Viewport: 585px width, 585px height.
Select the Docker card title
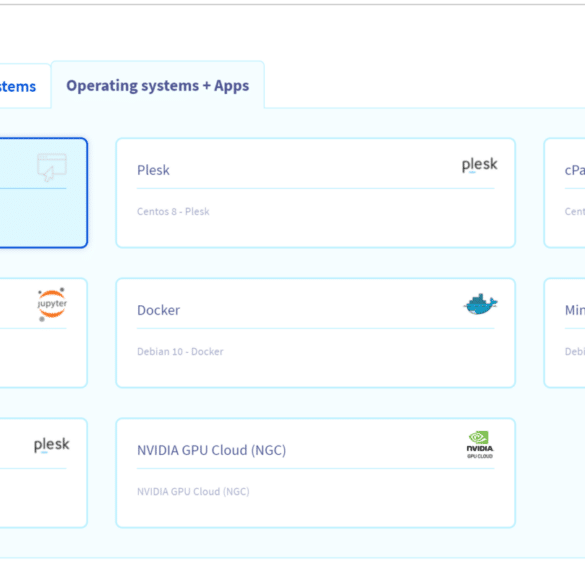point(158,310)
